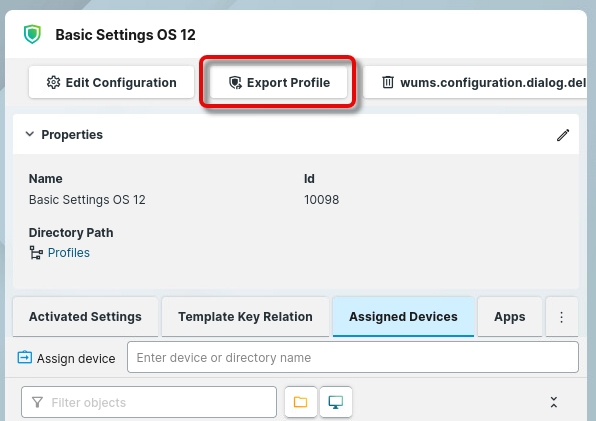Open the Template Key Relation tab
Viewport: 596px width, 421px height.
tap(245, 317)
